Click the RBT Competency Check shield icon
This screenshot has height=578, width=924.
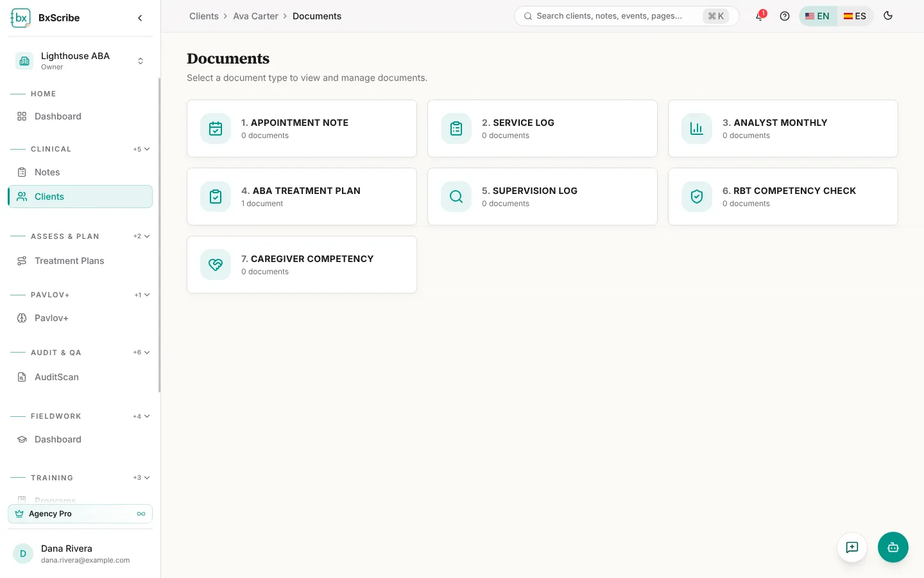(x=697, y=197)
